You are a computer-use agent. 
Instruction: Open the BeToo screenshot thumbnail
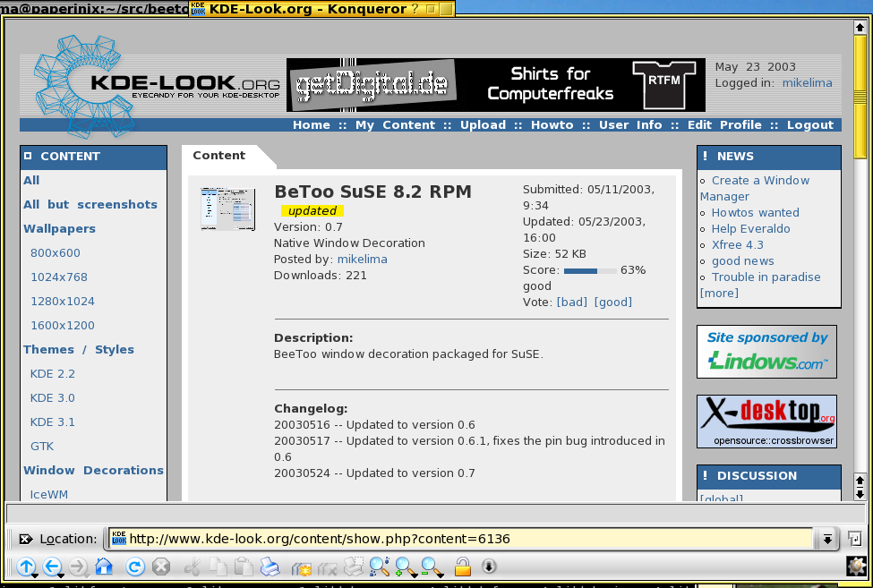227,209
